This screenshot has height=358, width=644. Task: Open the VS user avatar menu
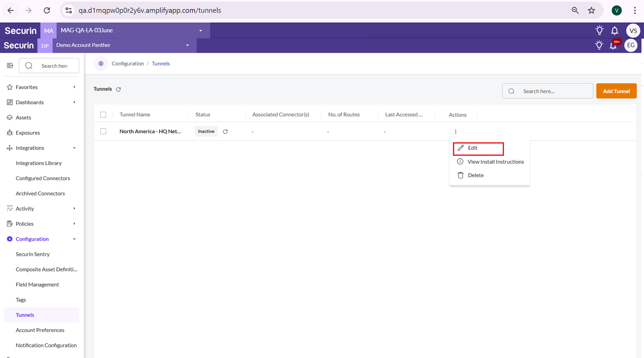click(x=633, y=30)
